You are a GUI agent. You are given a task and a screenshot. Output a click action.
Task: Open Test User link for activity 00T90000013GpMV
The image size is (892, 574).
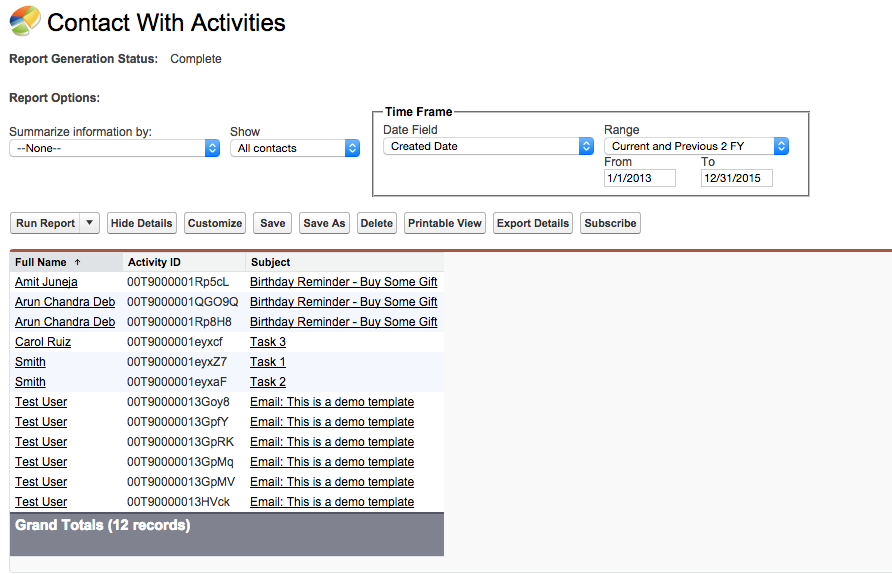[41, 482]
